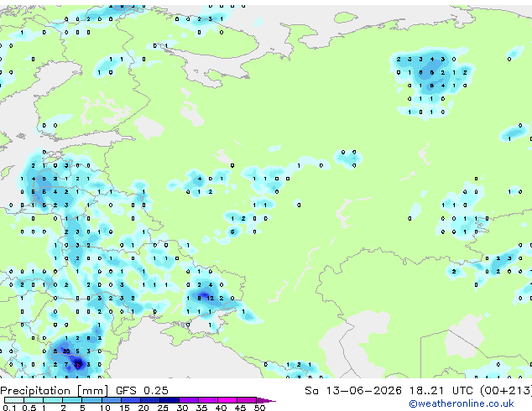Click the 1–2 mm legend color swatch

click(x=53, y=400)
